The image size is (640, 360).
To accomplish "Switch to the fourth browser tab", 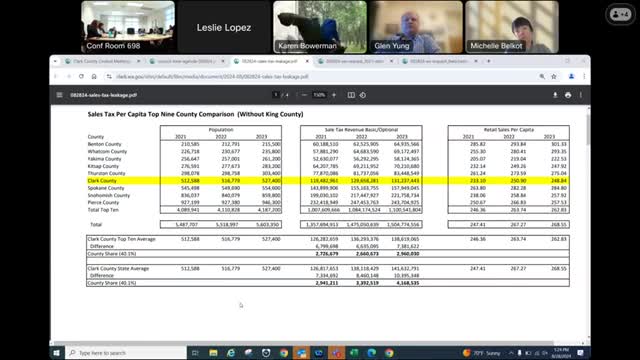I will 356,61.
